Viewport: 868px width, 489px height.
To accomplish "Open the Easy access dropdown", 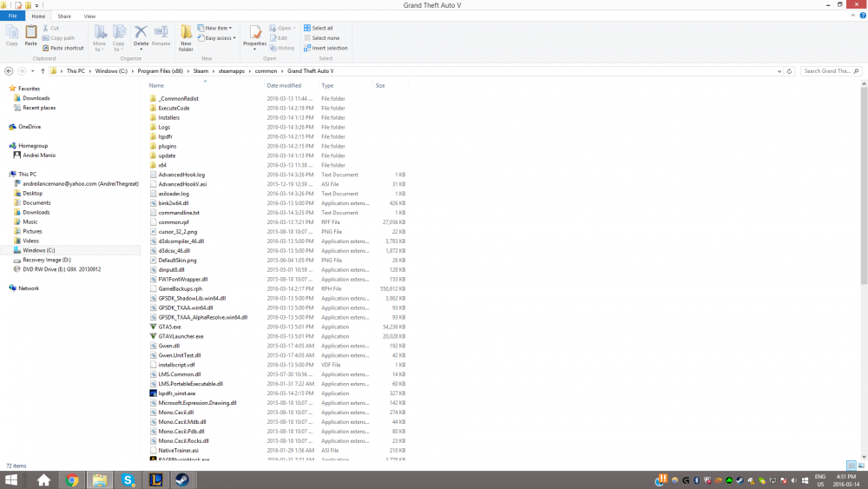I will pyautogui.click(x=216, y=37).
